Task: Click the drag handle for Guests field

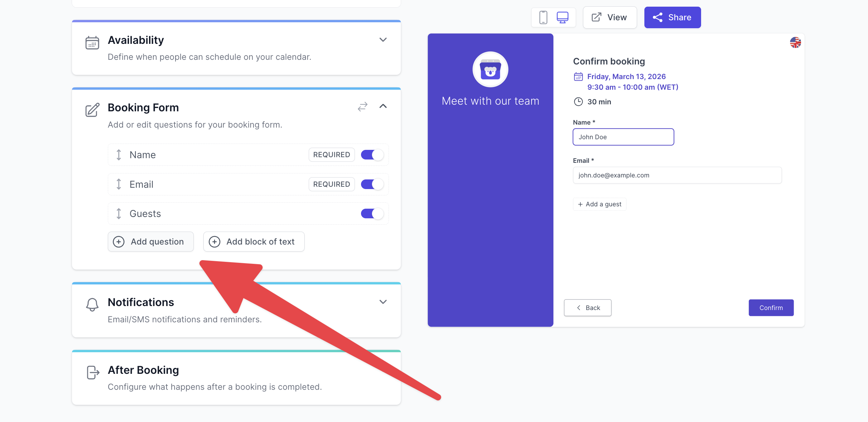Action: coord(118,214)
